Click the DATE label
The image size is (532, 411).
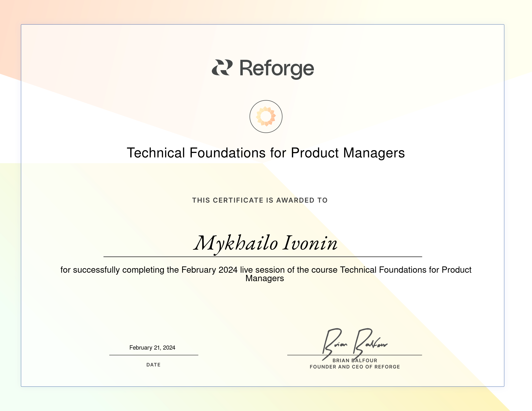click(x=153, y=365)
